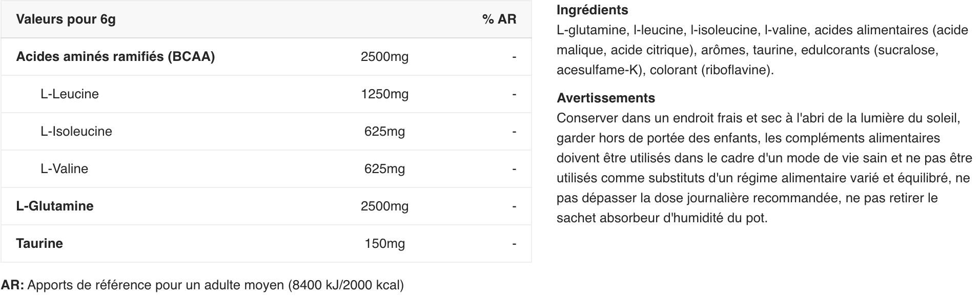The height and width of the screenshot is (296, 980).
Task: Click the "% AR" column header
Action: tap(499, 19)
